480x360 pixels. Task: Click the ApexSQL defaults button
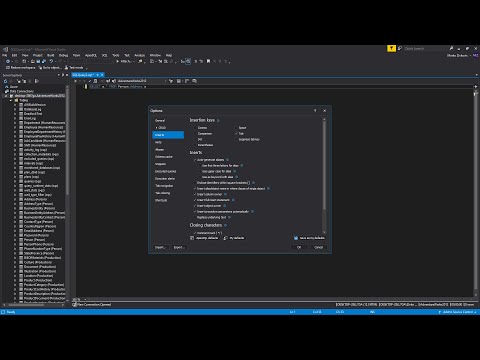[x=204, y=238]
